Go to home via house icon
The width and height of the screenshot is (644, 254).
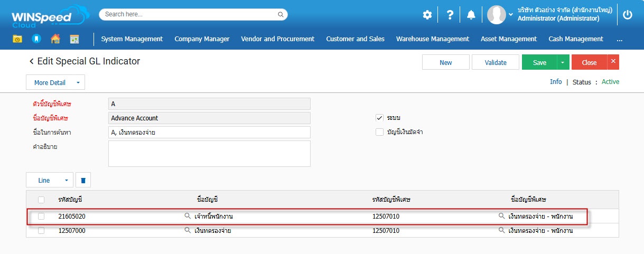click(x=55, y=39)
